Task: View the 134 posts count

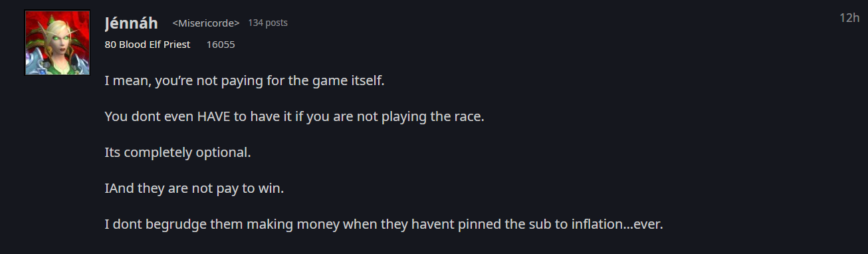Action: [268, 23]
